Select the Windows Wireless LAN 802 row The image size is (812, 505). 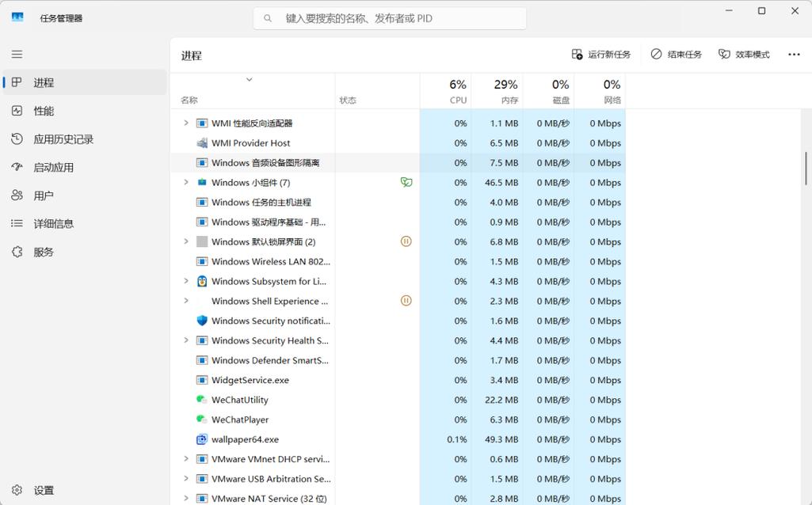[x=398, y=261]
